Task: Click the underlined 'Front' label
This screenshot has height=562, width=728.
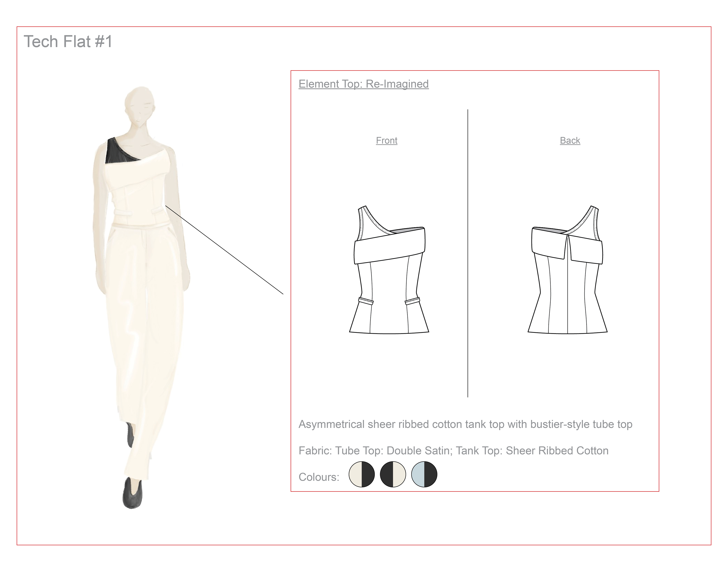Action: [x=386, y=141]
